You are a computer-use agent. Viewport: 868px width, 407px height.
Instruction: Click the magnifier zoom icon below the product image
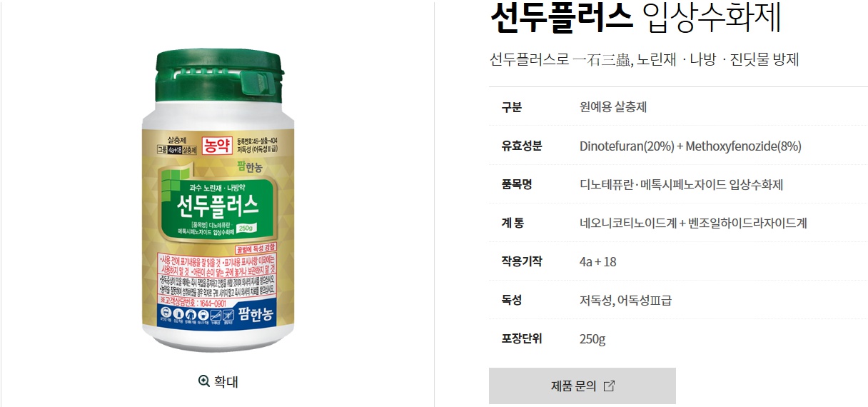point(204,381)
